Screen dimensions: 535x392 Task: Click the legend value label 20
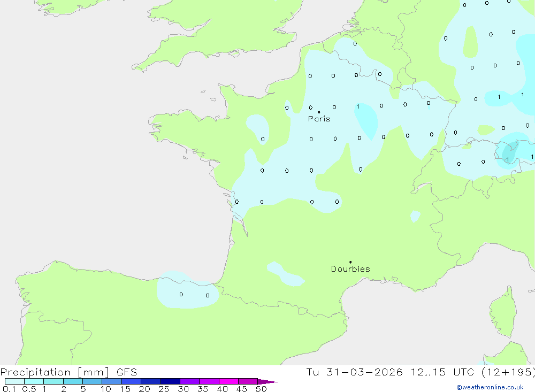tap(144, 389)
